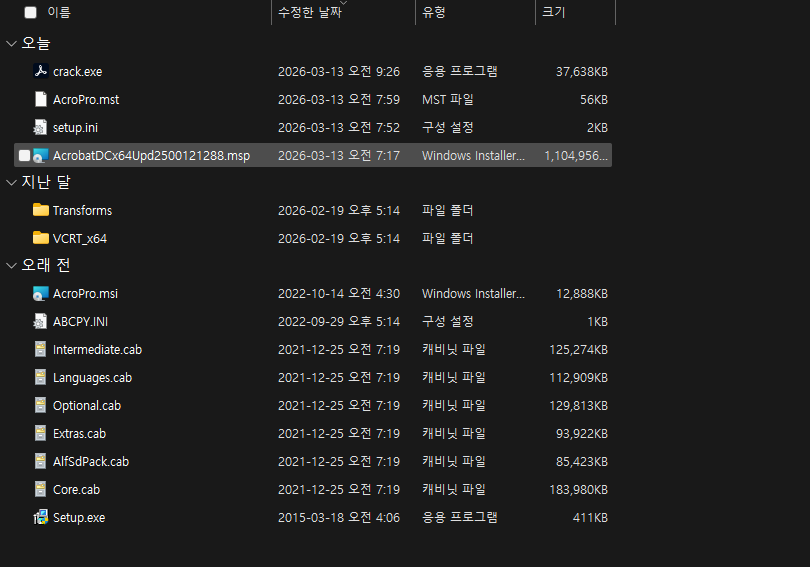
Task: Click the AcroPro.mst blank file icon
Action: tap(40, 99)
